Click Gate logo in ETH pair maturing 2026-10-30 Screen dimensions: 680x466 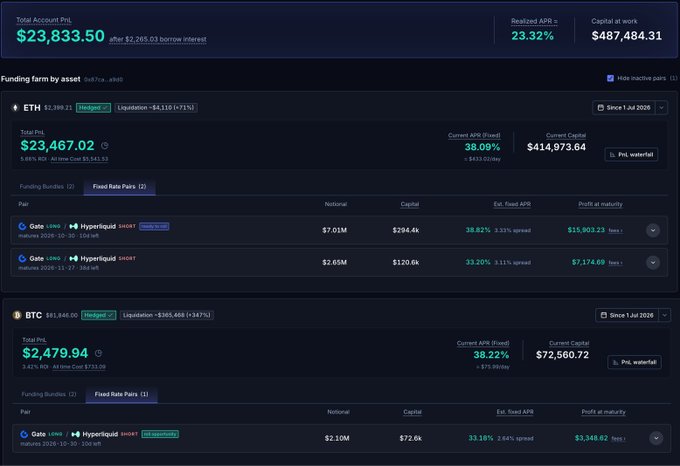(22, 226)
